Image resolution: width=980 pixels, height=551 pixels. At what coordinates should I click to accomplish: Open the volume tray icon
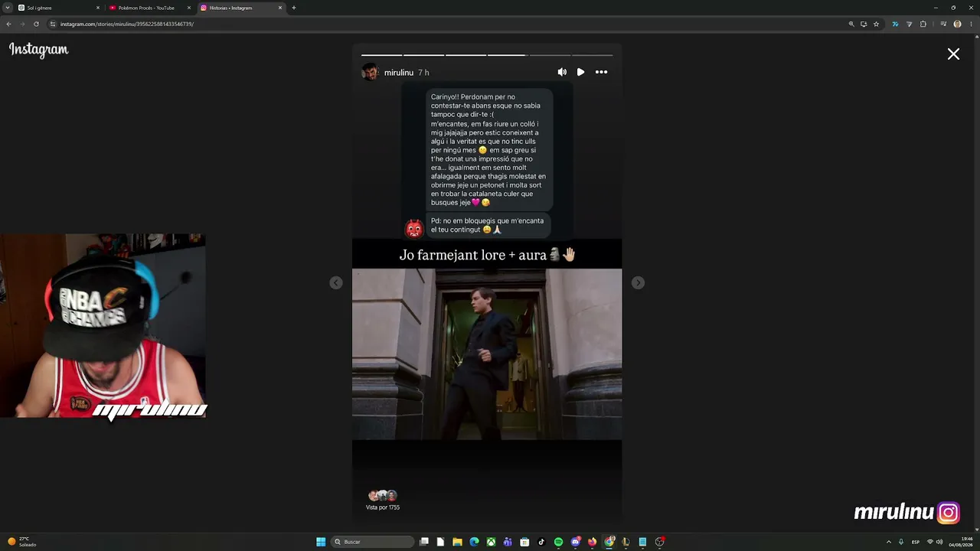(939, 542)
